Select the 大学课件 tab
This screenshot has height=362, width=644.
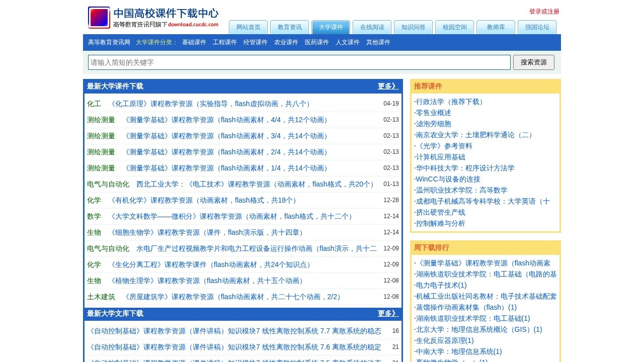point(331,27)
